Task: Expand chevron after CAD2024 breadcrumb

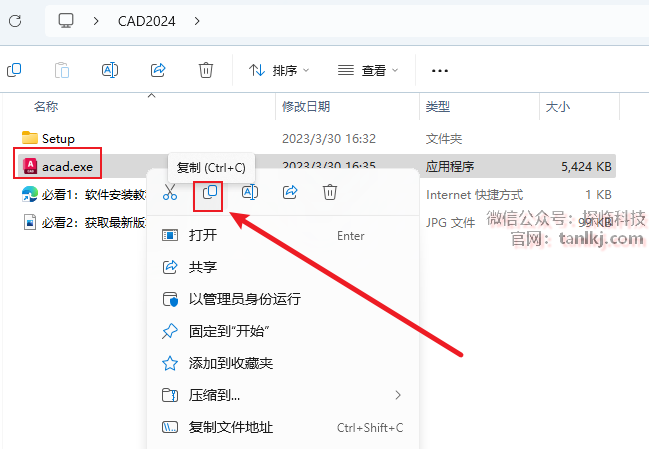Action: [x=197, y=21]
